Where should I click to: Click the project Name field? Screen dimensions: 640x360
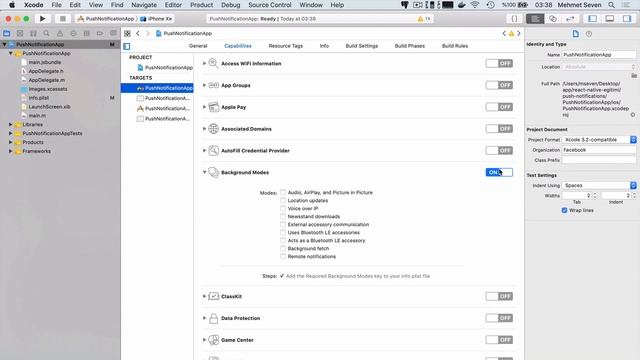599,55
